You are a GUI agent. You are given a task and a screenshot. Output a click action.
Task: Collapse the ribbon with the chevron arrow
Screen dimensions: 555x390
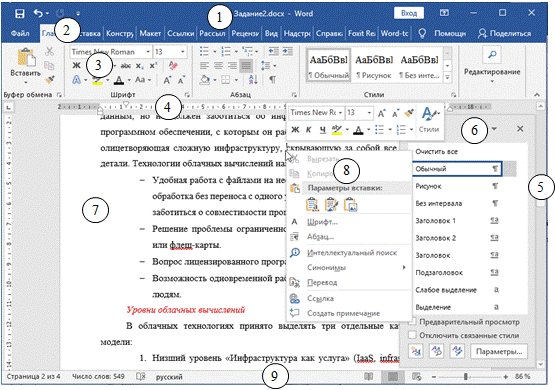537,94
